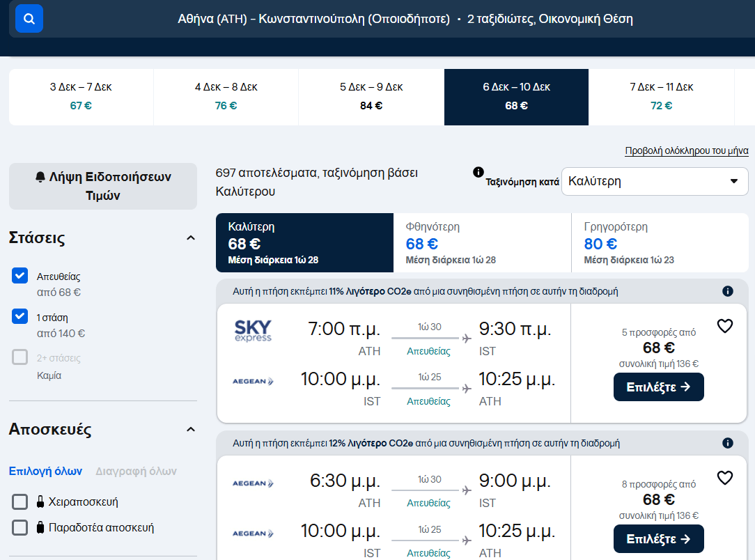Click 'από 68 €' under Απευθείας filter
Image resolution: width=755 pixels, height=560 pixels.
[x=59, y=293]
